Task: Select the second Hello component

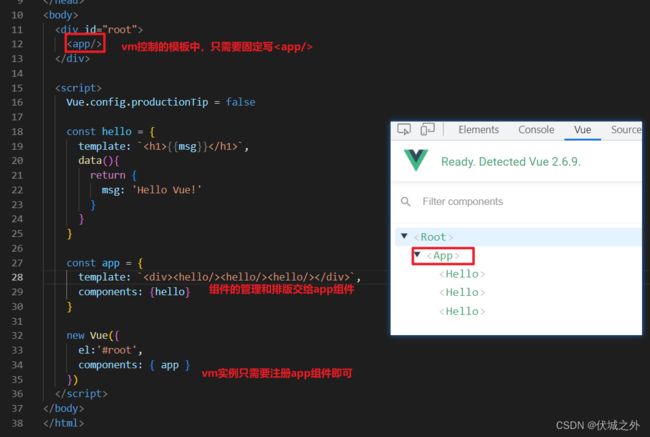Action: [462, 293]
